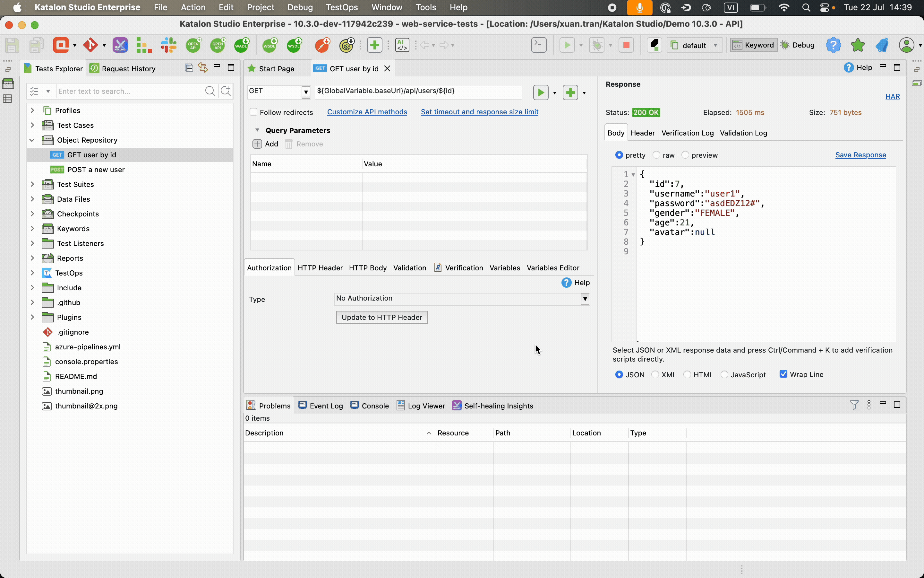Click the Customize API methods link
The image size is (924, 578).
tap(367, 112)
